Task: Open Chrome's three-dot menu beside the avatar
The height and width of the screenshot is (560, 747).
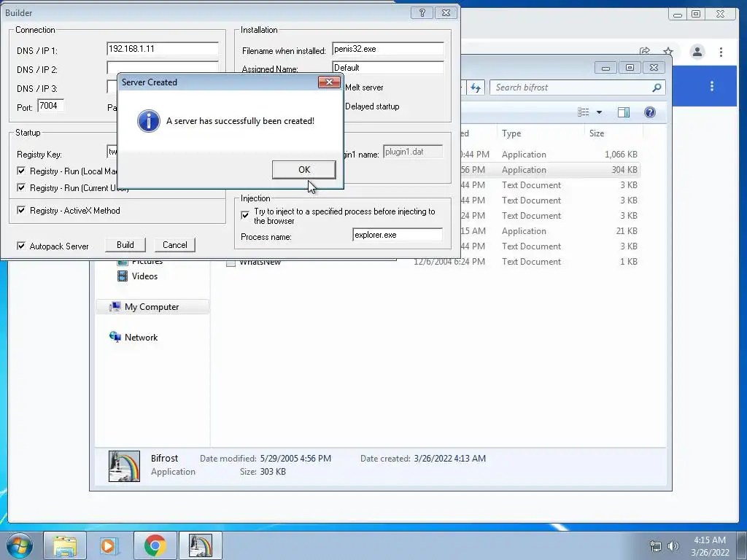Action: (721, 52)
